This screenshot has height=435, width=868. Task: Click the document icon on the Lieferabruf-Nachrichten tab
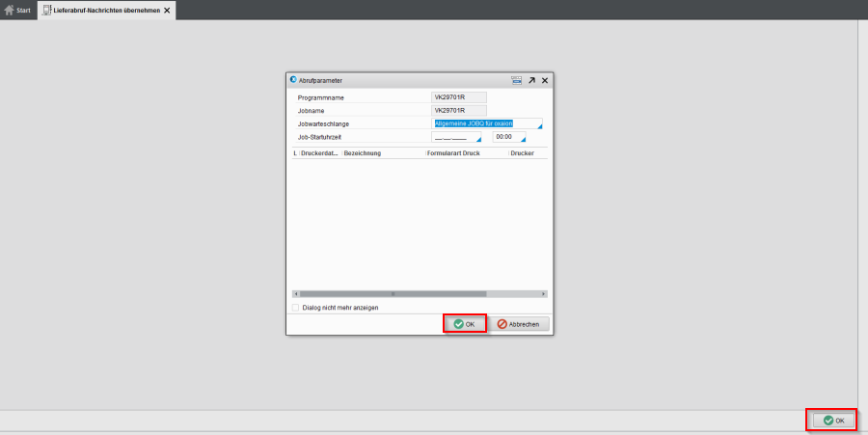[x=47, y=10]
